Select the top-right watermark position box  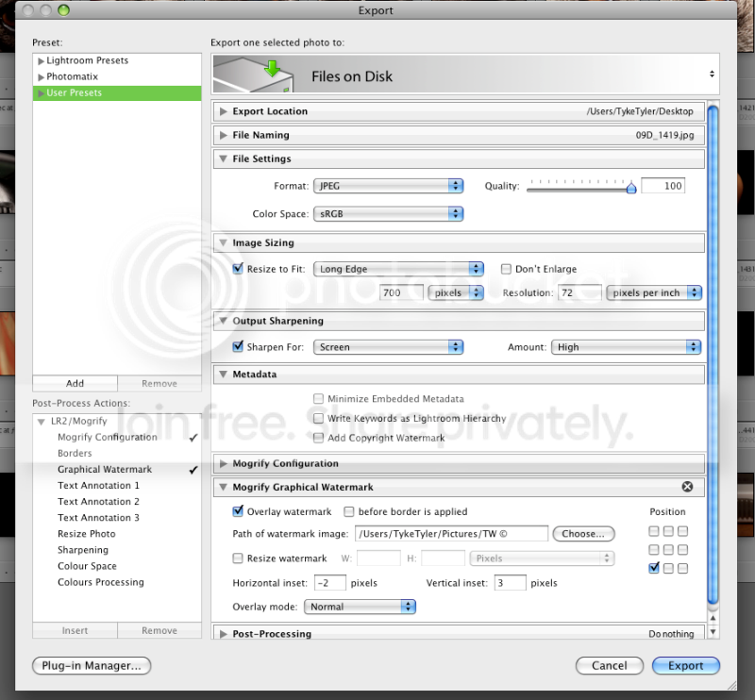click(682, 532)
